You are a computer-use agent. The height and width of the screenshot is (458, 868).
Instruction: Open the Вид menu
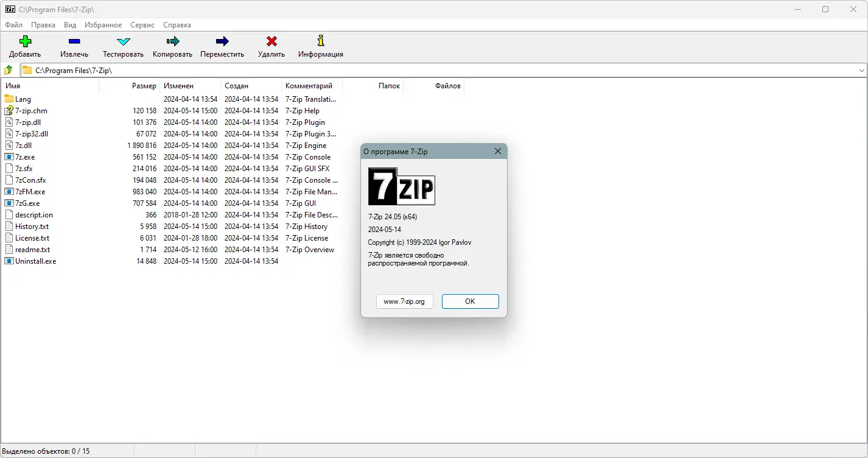(70, 25)
